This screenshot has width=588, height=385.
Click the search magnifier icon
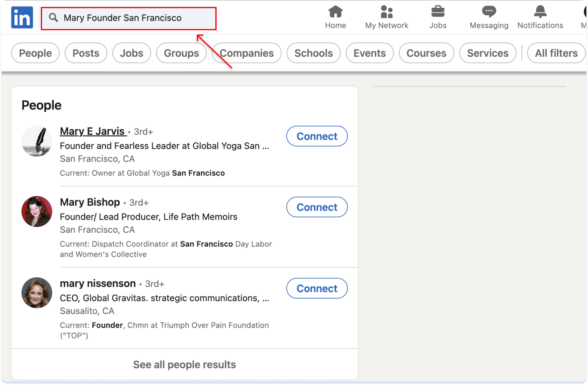(x=53, y=18)
